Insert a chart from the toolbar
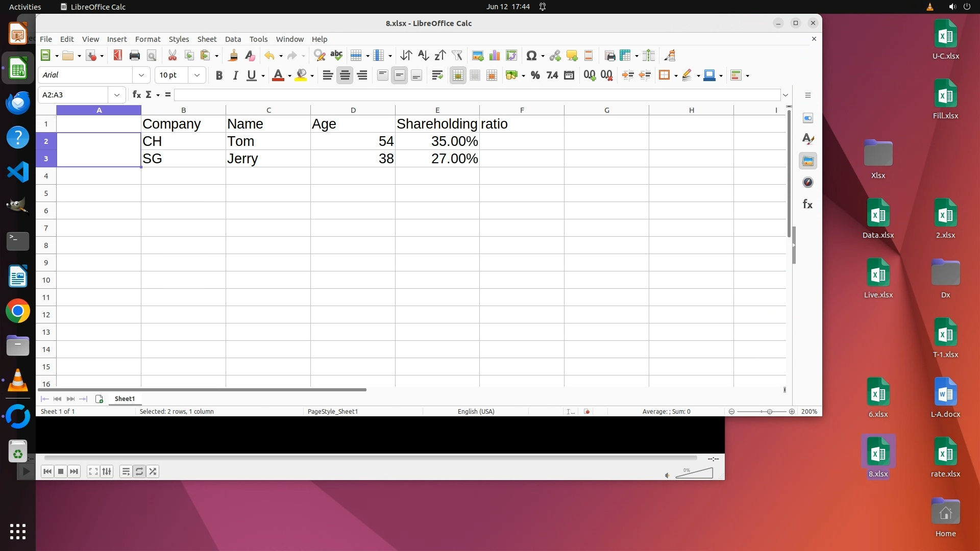The height and width of the screenshot is (551, 980). tap(494, 56)
